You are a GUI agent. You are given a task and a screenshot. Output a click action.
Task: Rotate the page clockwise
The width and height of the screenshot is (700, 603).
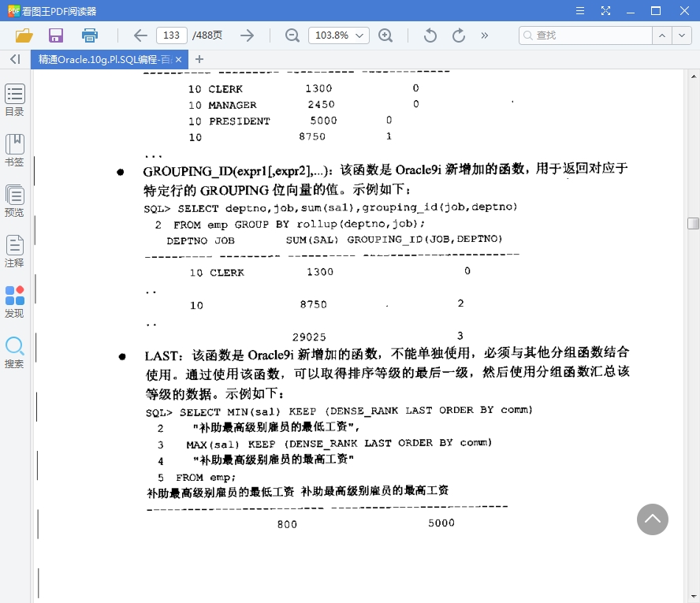459,35
